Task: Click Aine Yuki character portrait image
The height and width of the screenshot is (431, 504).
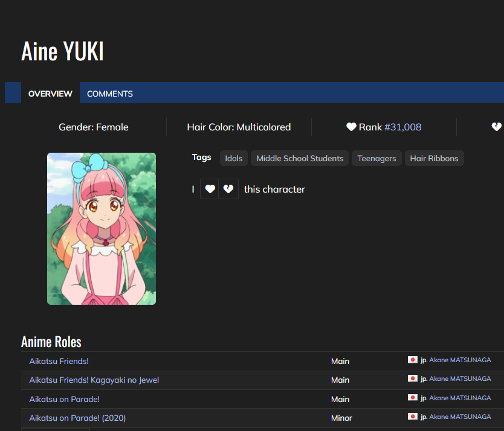Action: point(102,229)
